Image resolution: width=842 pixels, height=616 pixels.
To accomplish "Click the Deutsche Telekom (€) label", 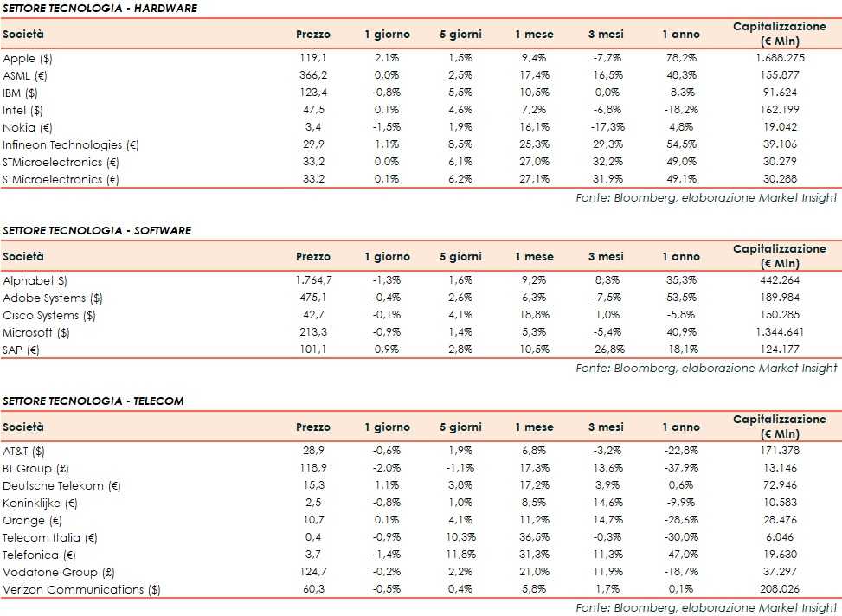I will point(53,485).
